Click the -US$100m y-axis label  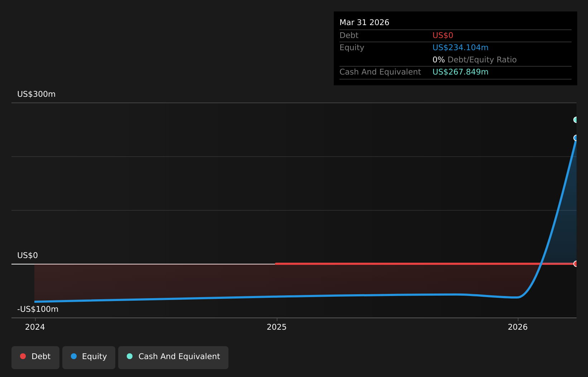(38, 309)
